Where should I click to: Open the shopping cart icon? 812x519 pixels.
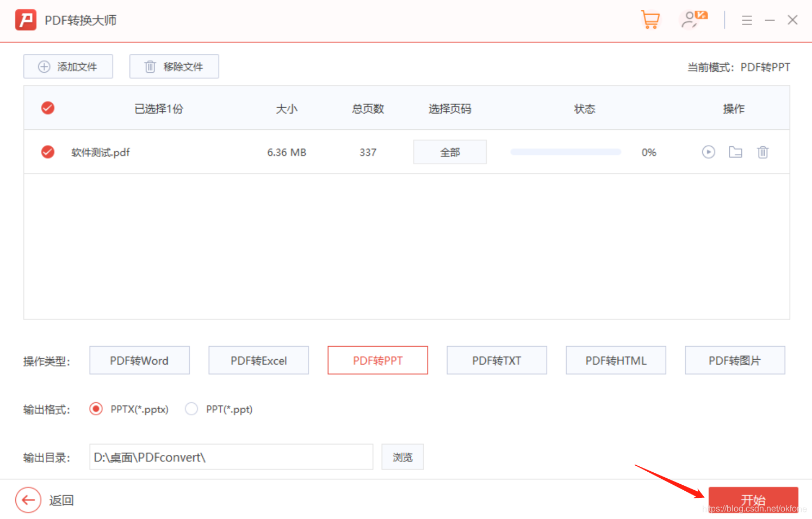click(650, 20)
